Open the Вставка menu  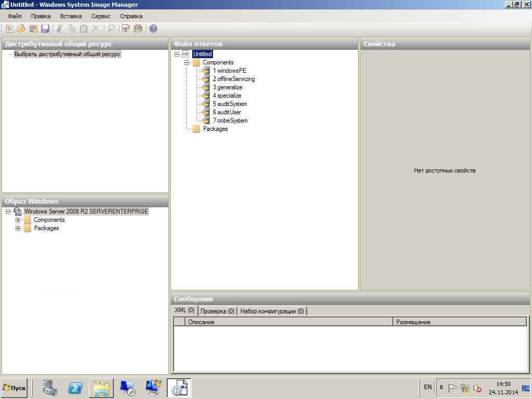point(71,16)
